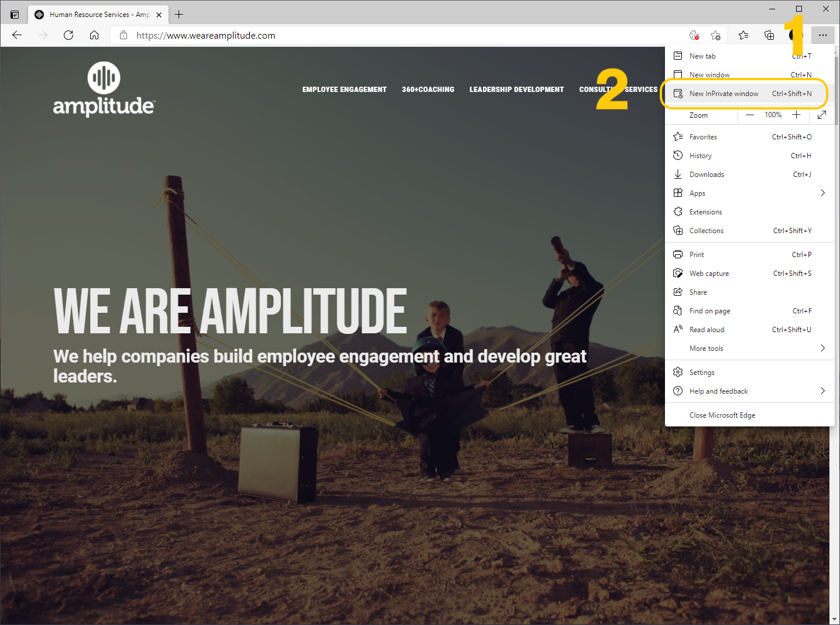Open the Collections toolbar button
This screenshot has width=840, height=625.
coord(769,35)
